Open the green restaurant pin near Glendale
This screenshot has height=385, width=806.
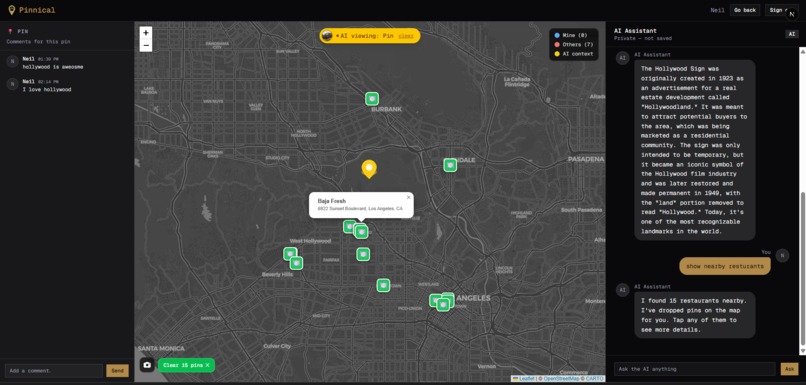click(x=450, y=165)
